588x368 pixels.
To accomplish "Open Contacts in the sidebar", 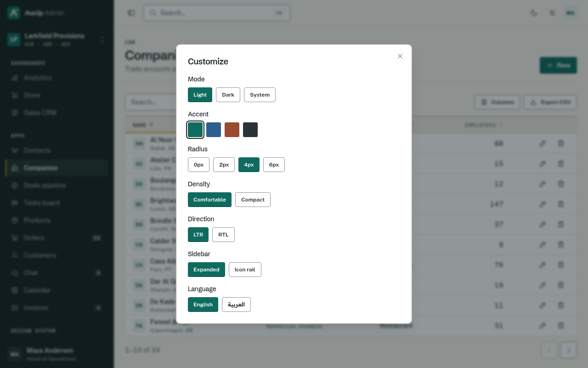I will [x=57, y=150].
